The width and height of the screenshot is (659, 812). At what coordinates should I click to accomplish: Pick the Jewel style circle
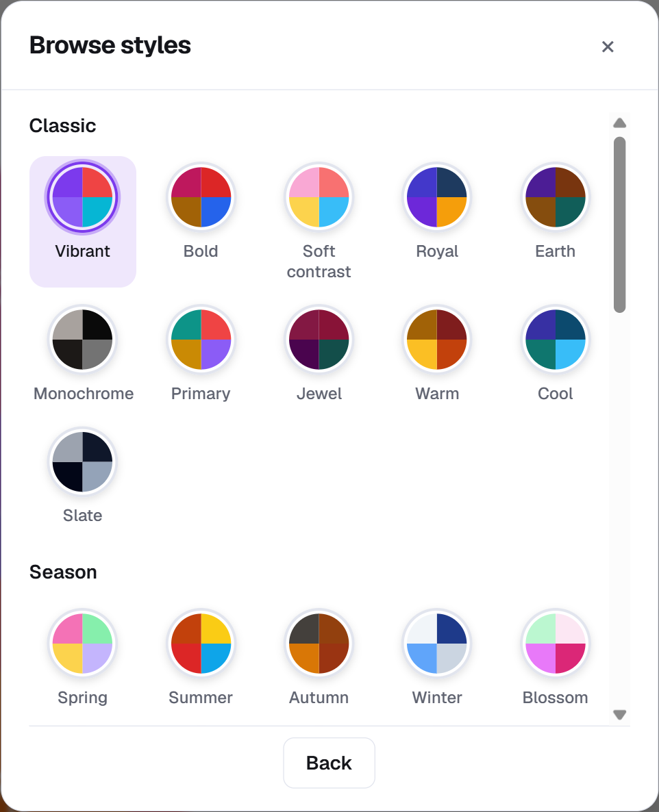coord(319,340)
